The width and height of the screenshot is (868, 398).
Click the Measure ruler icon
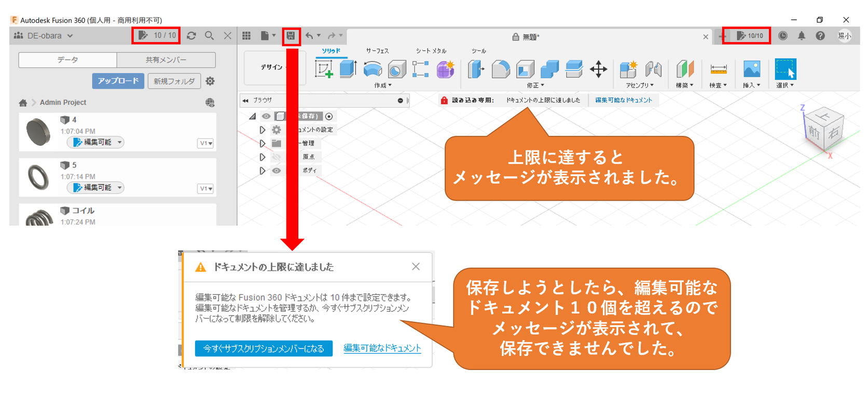[719, 69]
